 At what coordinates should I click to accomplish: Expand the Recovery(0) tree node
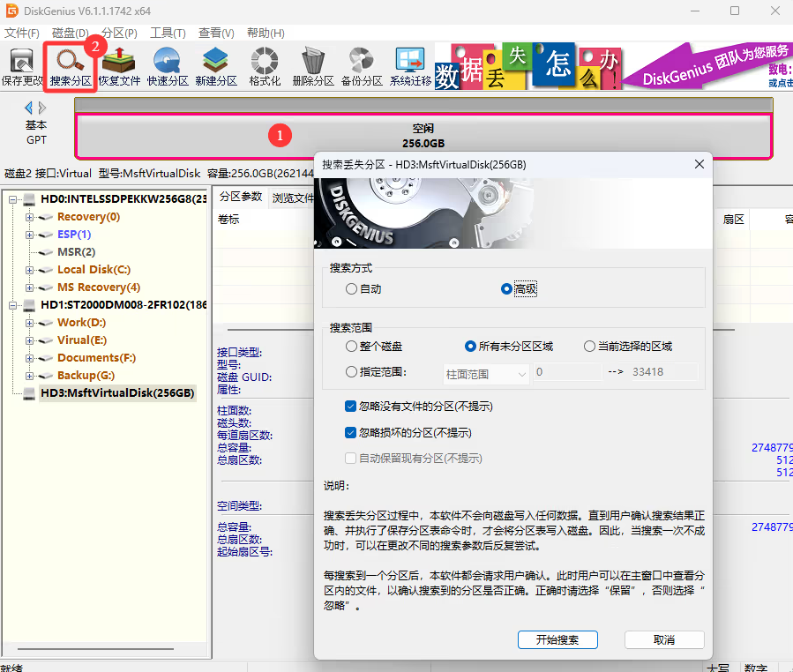(29, 218)
